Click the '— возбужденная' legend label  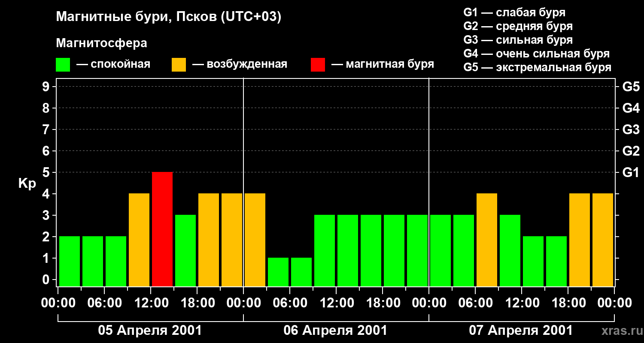point(240,65)
